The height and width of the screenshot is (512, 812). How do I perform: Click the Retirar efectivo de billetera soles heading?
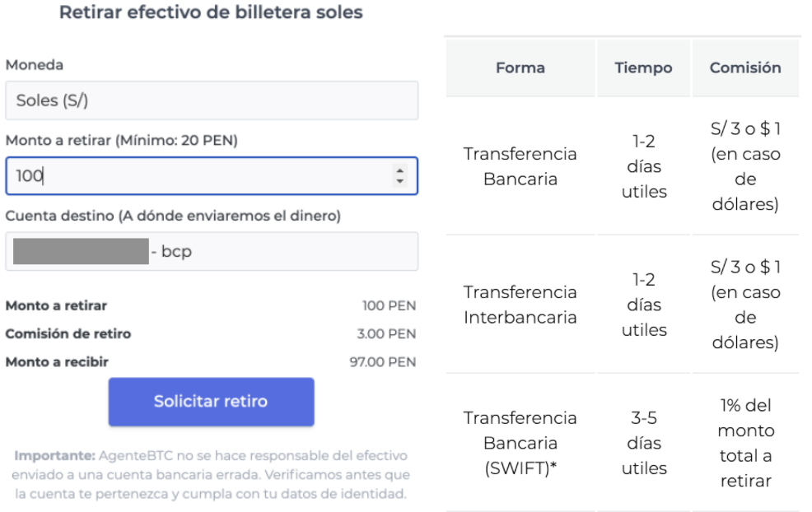(211, 12)
